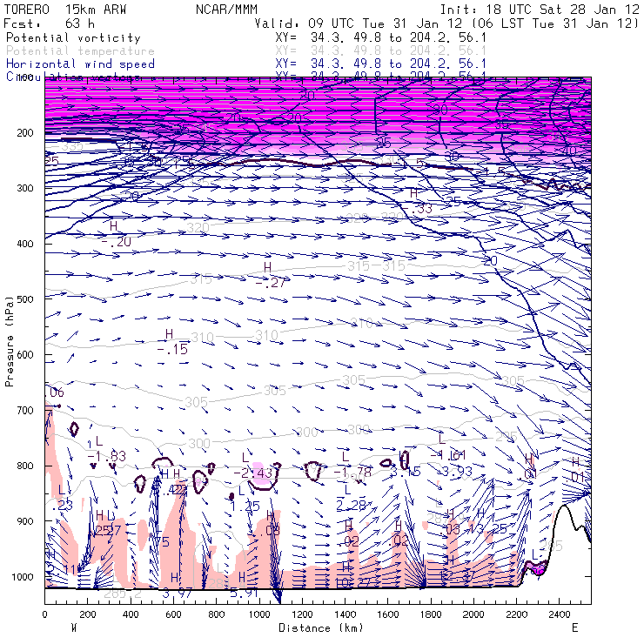
Task: Select the '-1.78' vorticity minimum value
Action: tap(352, 473)
